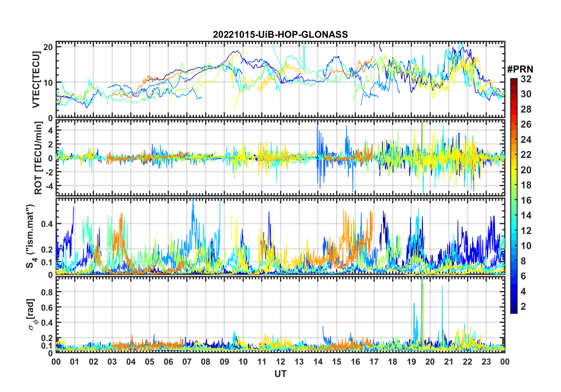Click colorbar tick label 30
The image size is (561, 392).
tap(526, 94)
